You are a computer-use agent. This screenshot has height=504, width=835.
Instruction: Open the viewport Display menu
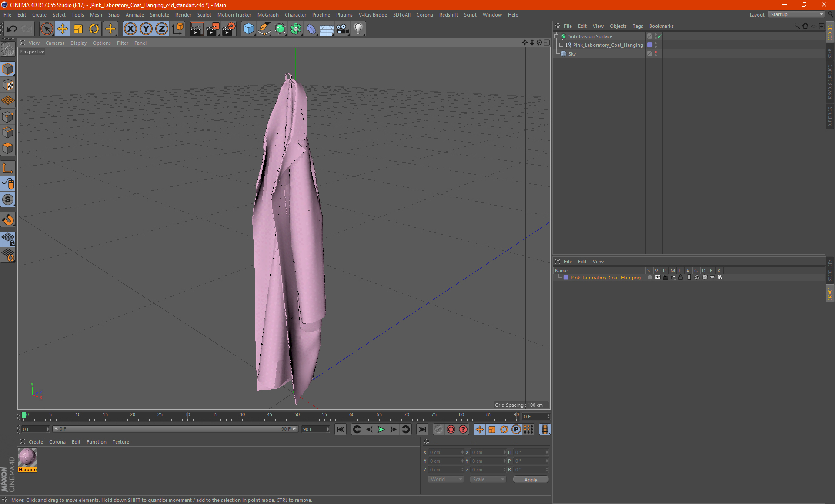coord(78,43)
